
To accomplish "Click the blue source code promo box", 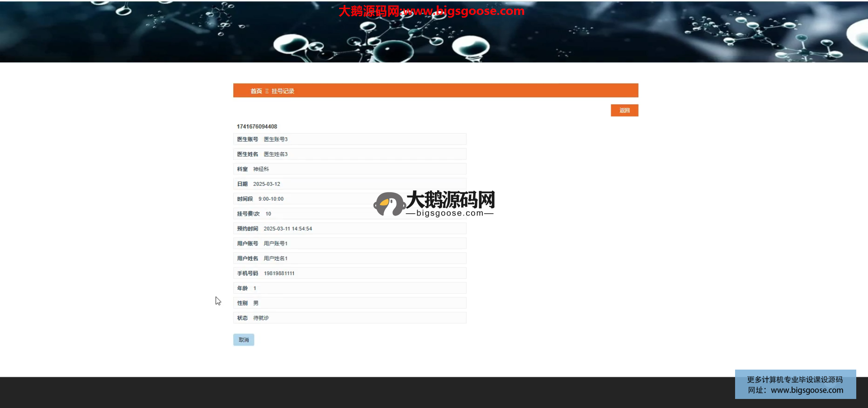I will (795, 385).
